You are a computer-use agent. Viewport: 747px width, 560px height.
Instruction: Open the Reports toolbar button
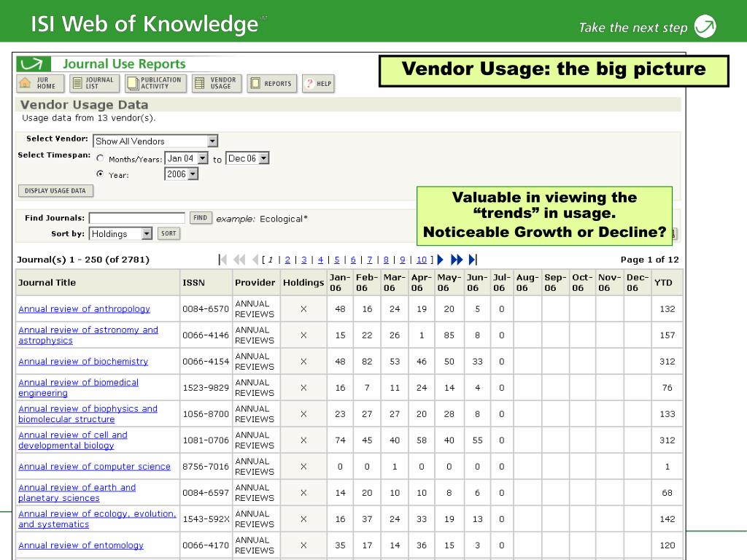click(271, 83)
